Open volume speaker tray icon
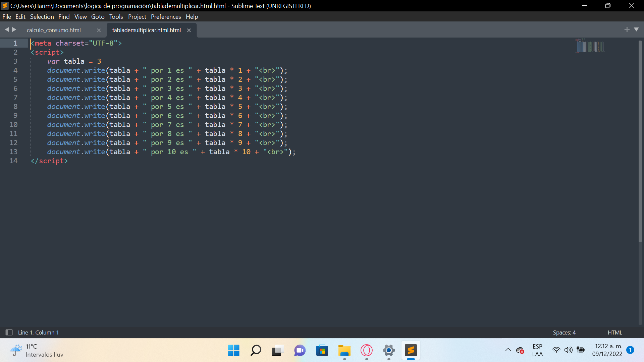 (x=568, y=350)
